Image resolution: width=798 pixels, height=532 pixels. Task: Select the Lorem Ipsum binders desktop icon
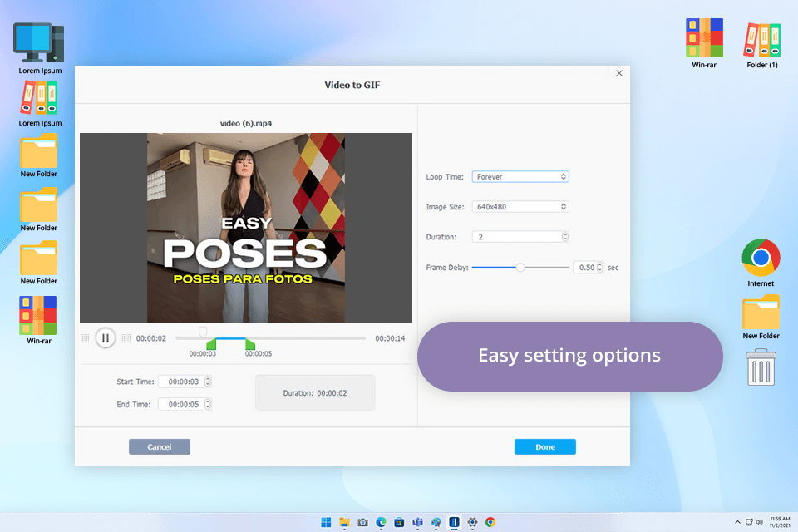(40, 104)
